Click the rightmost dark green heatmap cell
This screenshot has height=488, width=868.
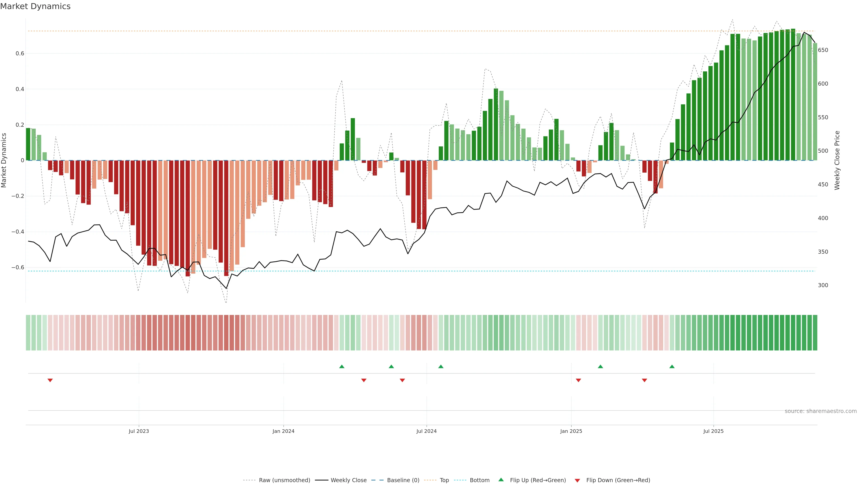[x=815, y=333]
